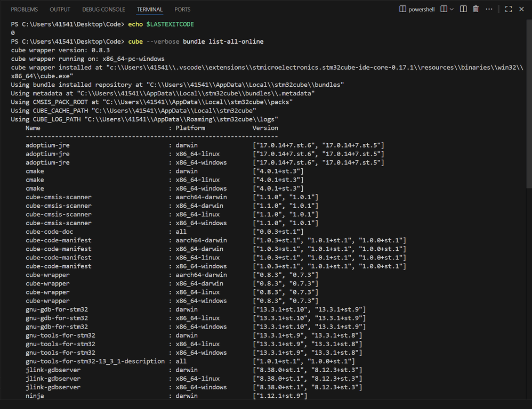Click the cube.exe install path line
Image resolution: width=532 pixels, height=409 pixels.
(267, 72)
